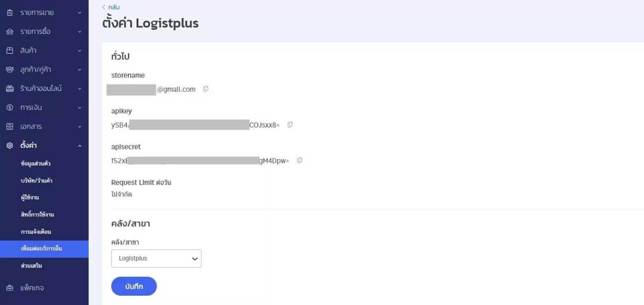Click the apikey value text

coord(195,125)
